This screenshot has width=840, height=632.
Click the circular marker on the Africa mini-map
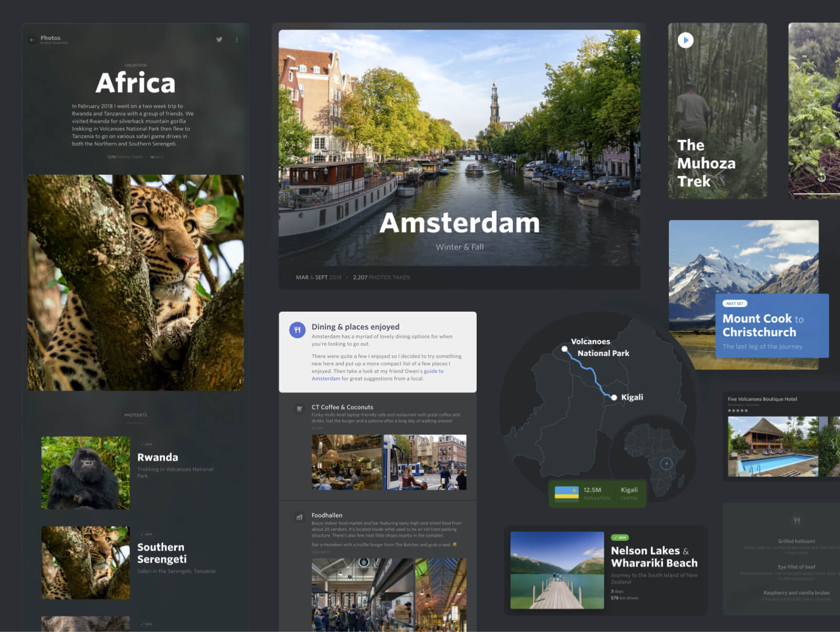[x=666, y=464]
